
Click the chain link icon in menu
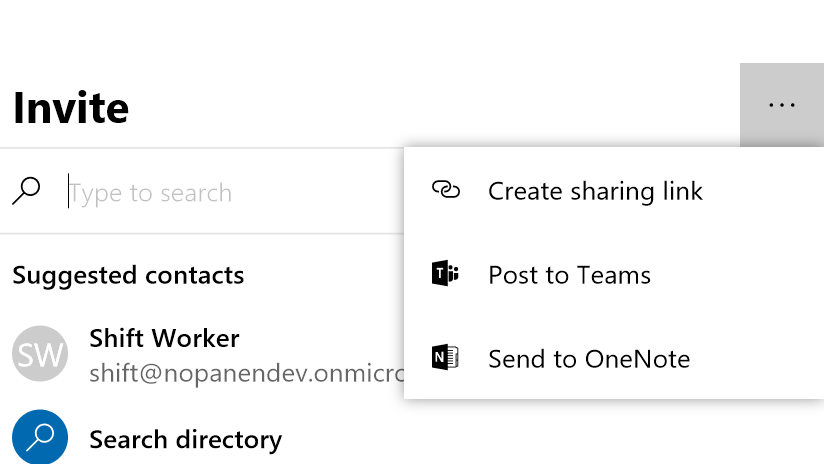pyautogui.click(x=445, y=190)
